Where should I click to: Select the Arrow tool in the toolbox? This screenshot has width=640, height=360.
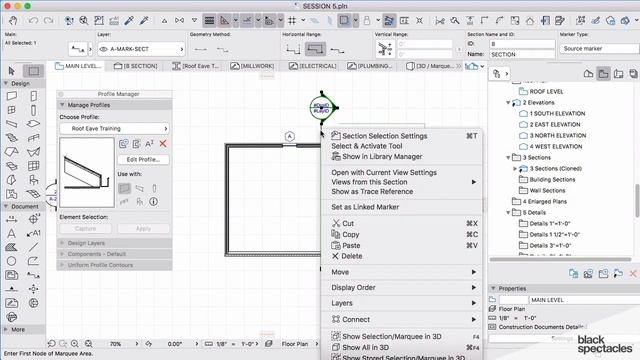pyautogui.click(x=11, y=71)
